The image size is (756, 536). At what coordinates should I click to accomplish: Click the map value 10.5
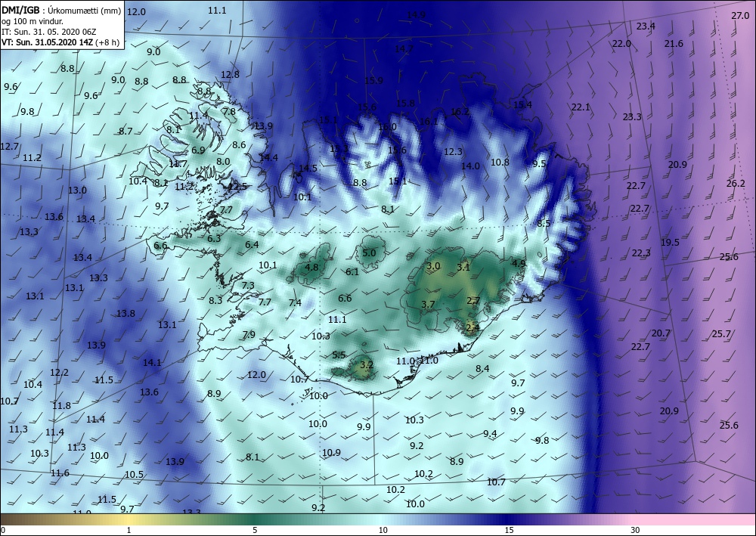coord(134,474)
